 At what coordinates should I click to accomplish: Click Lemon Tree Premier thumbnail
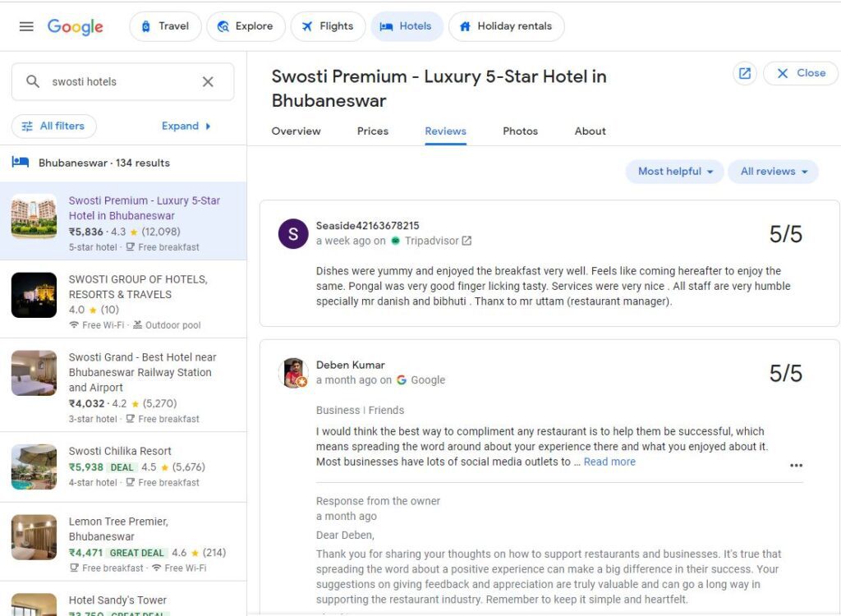[34, 537]
